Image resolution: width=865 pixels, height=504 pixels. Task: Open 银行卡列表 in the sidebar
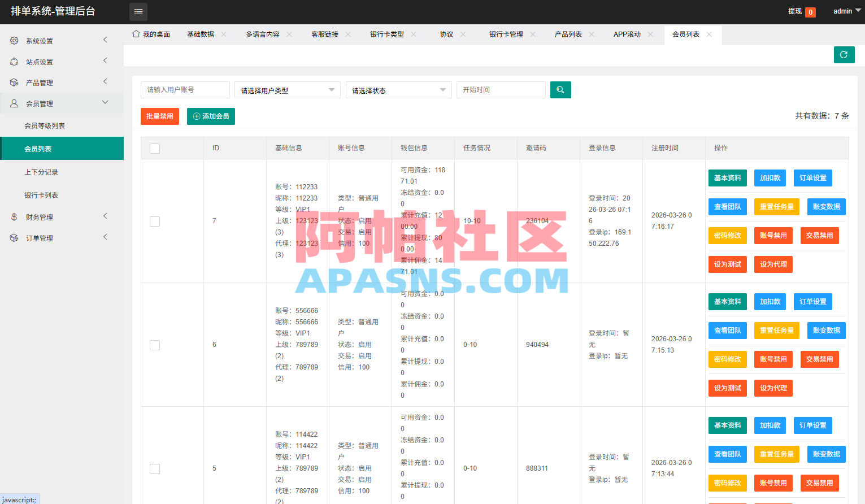[41, 195]
